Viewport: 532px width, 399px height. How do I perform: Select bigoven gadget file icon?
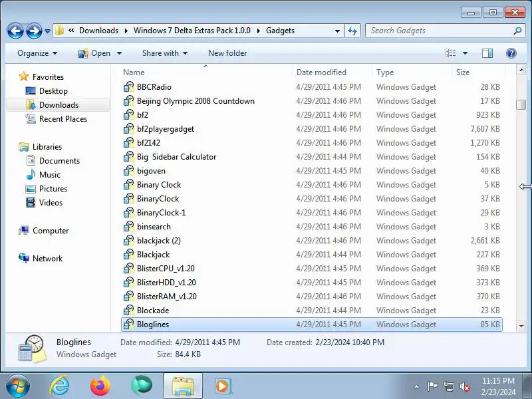pos(128,171)
